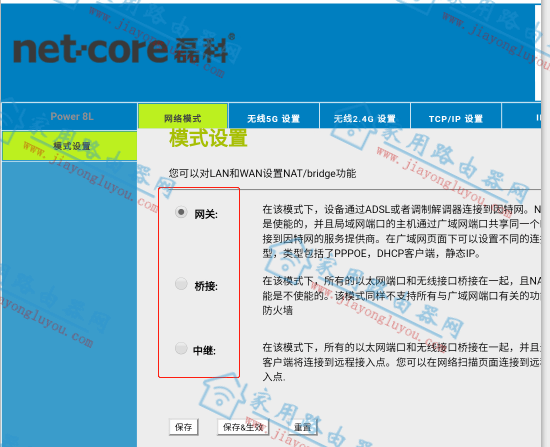This screenshot has height=447, width=550.
Task: Click the 中继: label text
Action: click(204, 350)
